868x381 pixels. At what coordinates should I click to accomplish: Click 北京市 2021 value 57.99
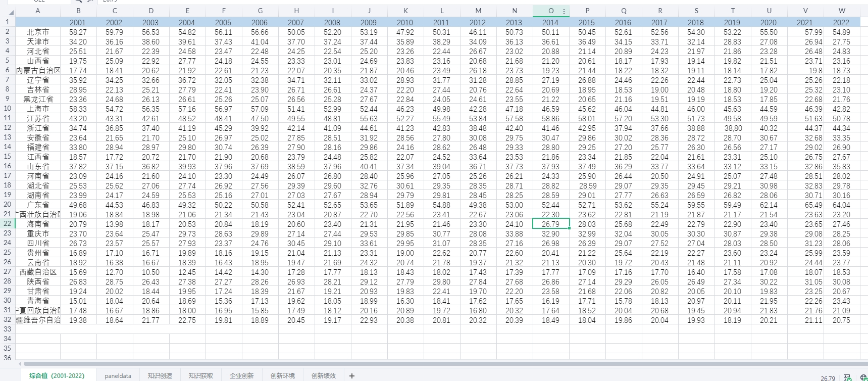[x=805, y=32]
